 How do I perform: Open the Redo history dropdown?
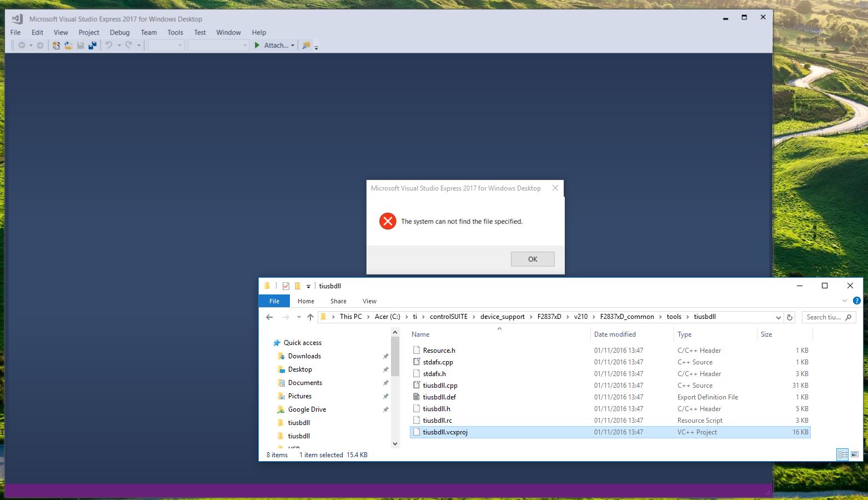click(138, 45)
